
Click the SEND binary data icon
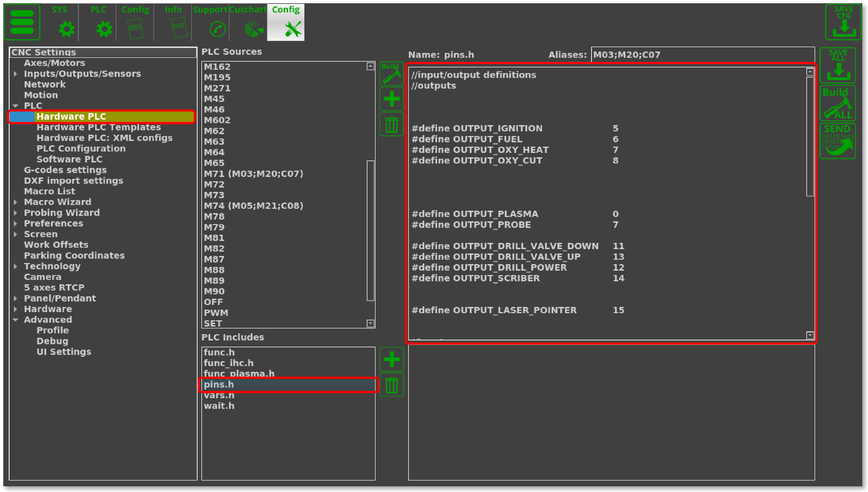(837, 141)
